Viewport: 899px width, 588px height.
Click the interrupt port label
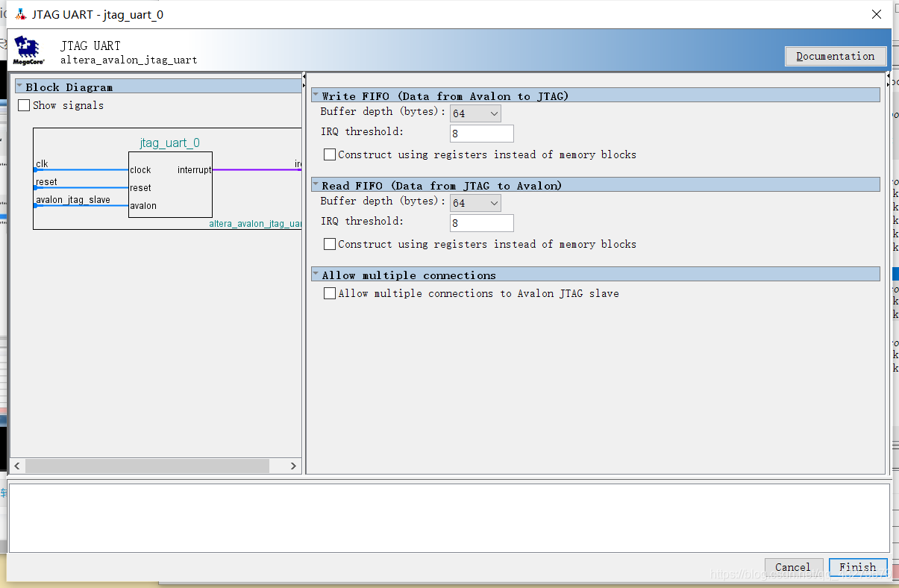[194, 170]
